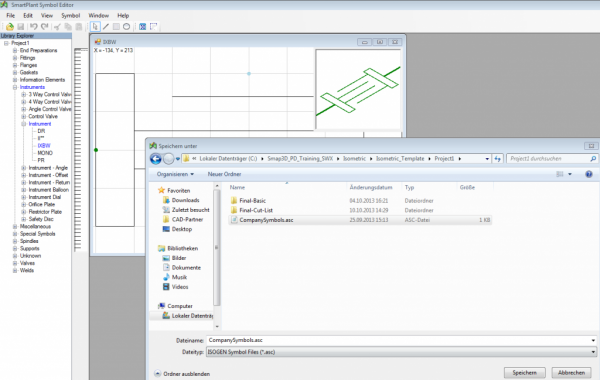Click Ordner ausblenden
The width and height of the screenshot is (600, 380).
point(182,374)
